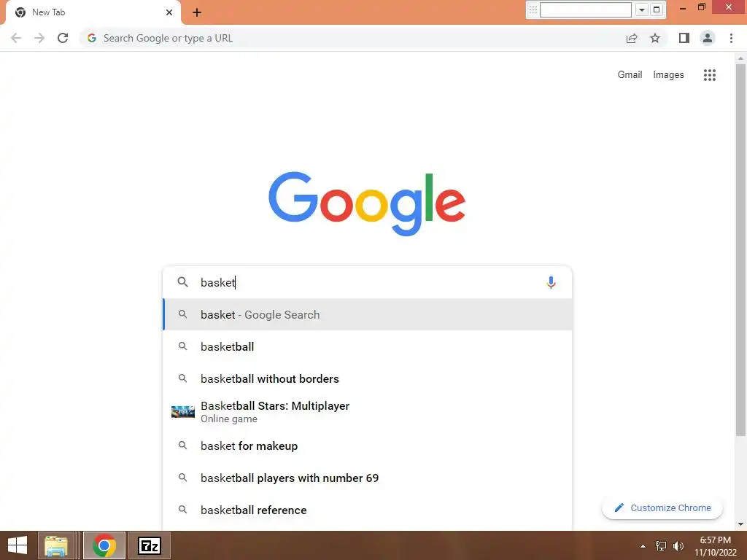
Task: Click the text field in title bar widget
Action: click(x=586, y=9)
